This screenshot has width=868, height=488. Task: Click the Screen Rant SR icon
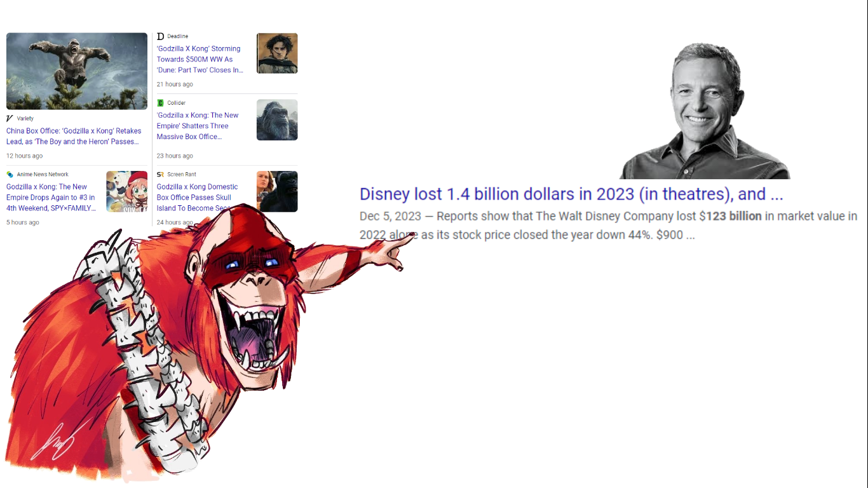160,174
